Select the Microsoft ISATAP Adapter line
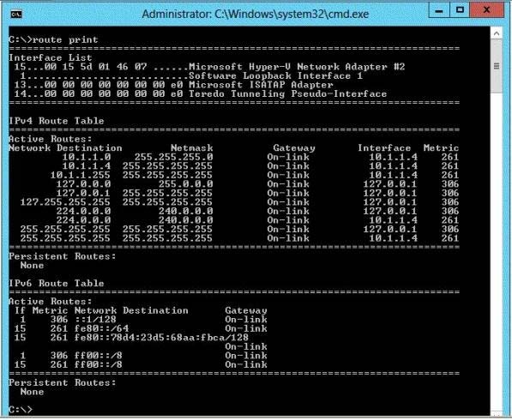Screen dimensions: 512x420 pyautogui.click(x=173, y=85)
